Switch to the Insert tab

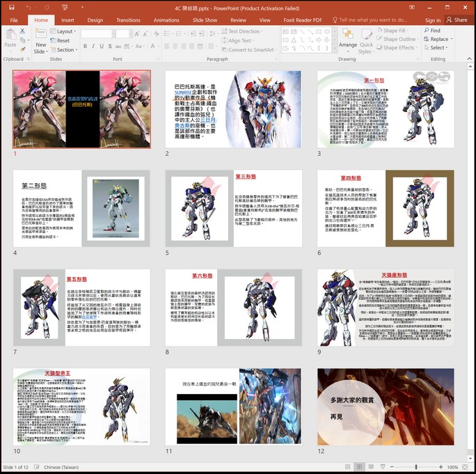(x=68, y=20)
